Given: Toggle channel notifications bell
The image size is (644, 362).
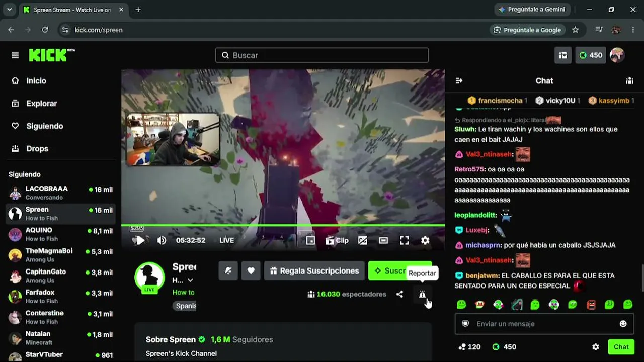Looking at the screenshot, I should coord(228,270).
